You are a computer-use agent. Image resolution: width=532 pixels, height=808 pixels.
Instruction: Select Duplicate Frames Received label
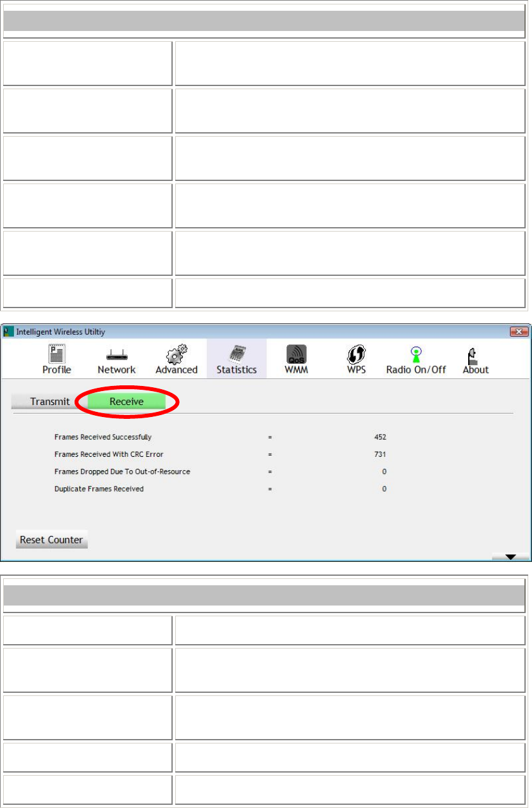coord(99,488)
